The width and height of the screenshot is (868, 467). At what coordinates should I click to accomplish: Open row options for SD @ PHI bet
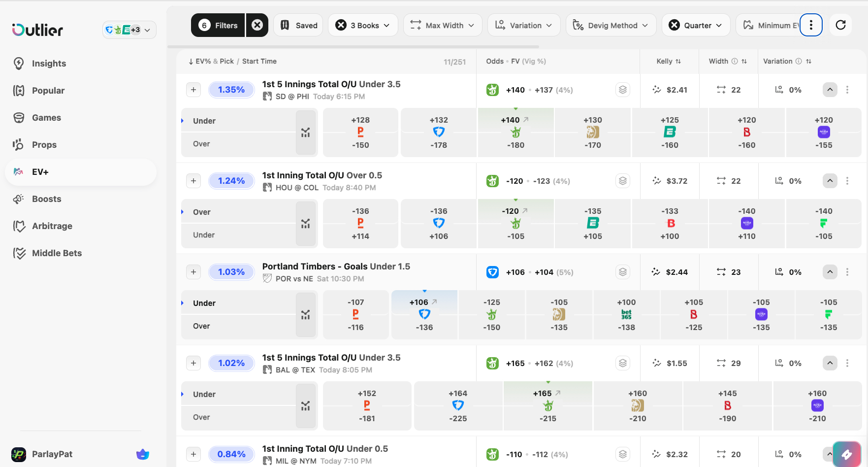[x=847, y=90]
